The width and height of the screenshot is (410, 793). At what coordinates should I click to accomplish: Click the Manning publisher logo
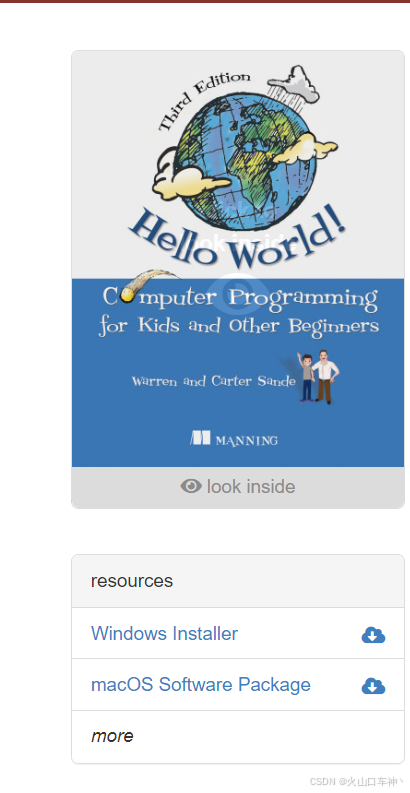[x=234, y=438]
